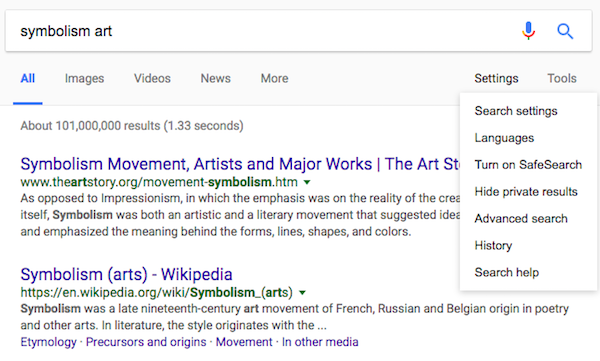
Task: Click into the search box containing symbolism art
Action: (264, 31)
